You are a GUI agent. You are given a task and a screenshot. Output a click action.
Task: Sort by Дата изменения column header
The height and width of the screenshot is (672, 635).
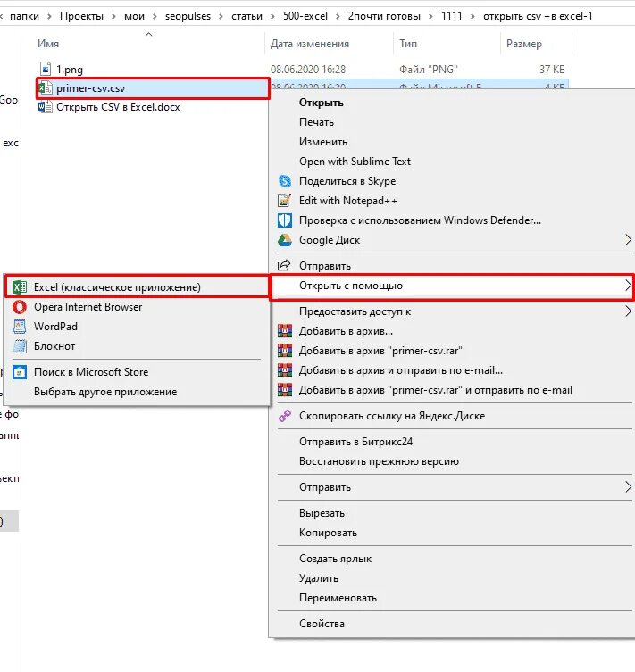coord(310,44)
